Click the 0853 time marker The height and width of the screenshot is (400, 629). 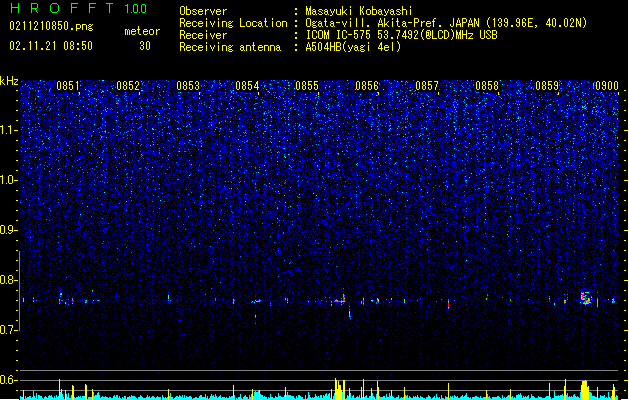[188, 85]
